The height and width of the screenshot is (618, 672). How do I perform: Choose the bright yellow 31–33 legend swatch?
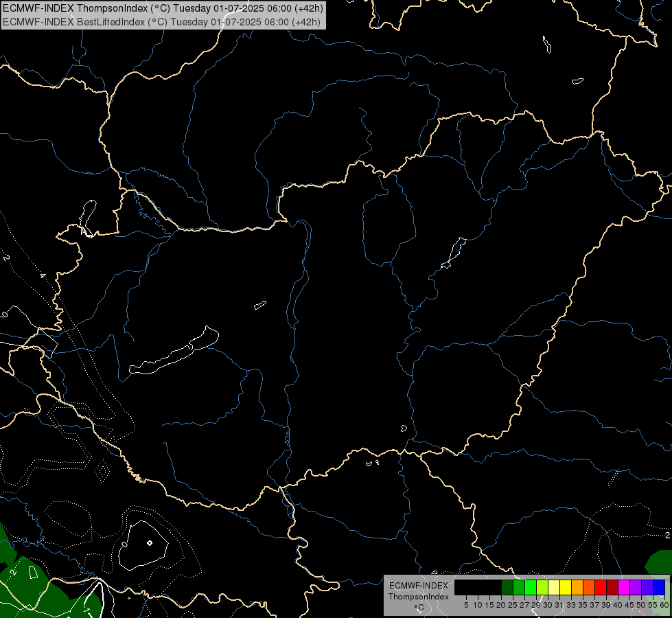pos(566,588)
